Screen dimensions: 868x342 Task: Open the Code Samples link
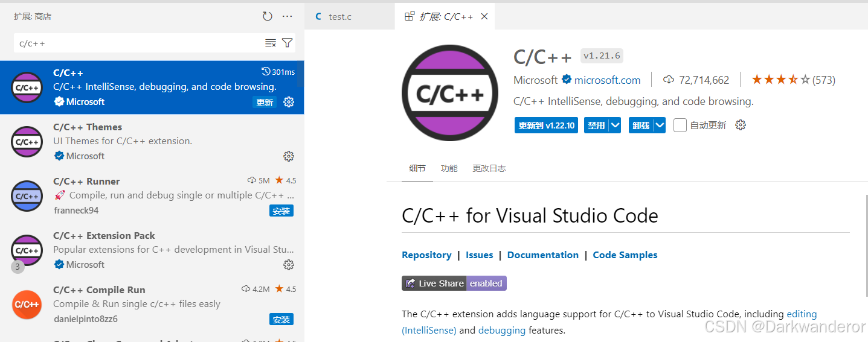[x=625, y=255]
